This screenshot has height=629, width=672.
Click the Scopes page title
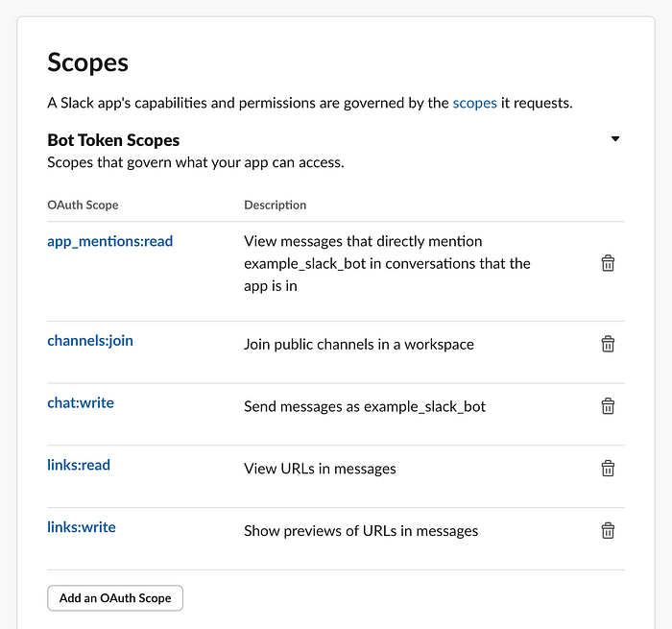(88, 62)
